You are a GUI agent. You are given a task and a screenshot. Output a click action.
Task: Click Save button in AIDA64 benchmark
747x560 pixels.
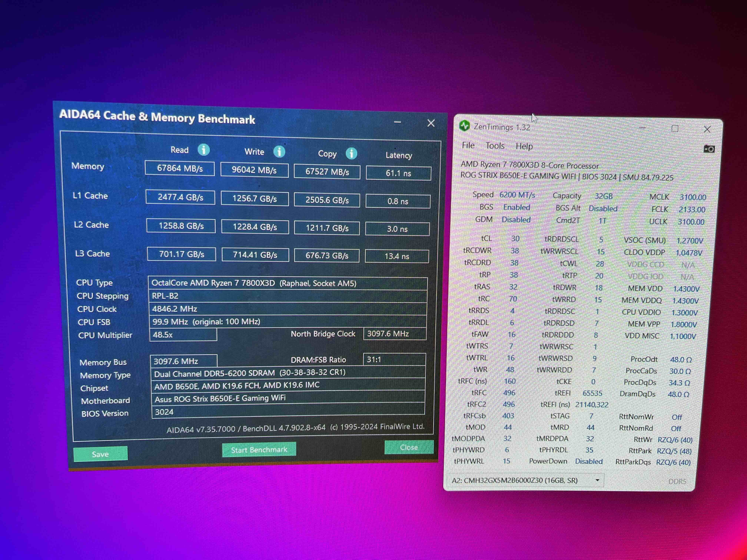[x=101, y=454]
